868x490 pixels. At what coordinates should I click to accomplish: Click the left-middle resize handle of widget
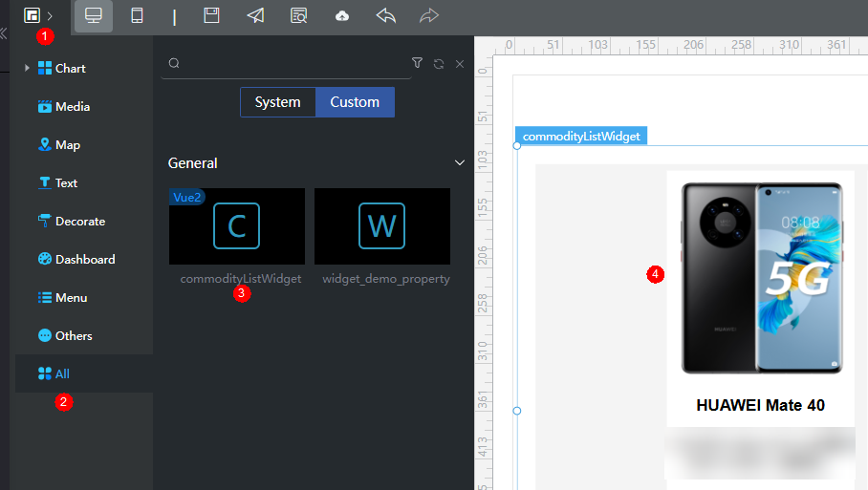tap(517, 411)
